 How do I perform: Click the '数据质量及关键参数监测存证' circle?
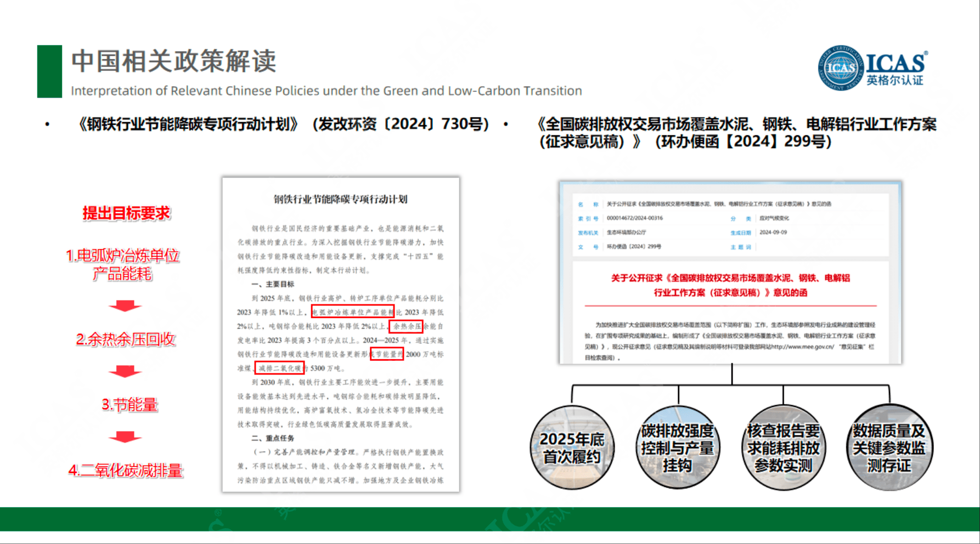[x=889, y=447]
